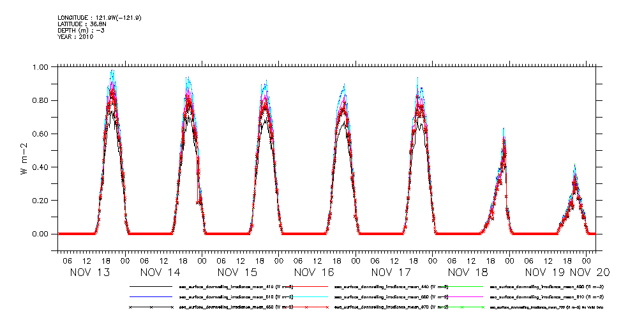Click the cyan legend line sample
The height and width of the screenshot is (322, 644).
tap(306, 296)
